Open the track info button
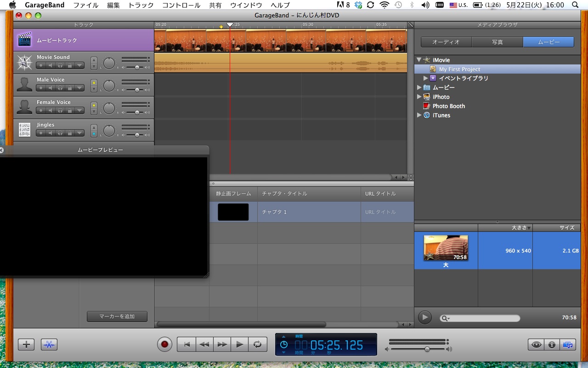The image size is (588, 368). (x=552, y=344)
